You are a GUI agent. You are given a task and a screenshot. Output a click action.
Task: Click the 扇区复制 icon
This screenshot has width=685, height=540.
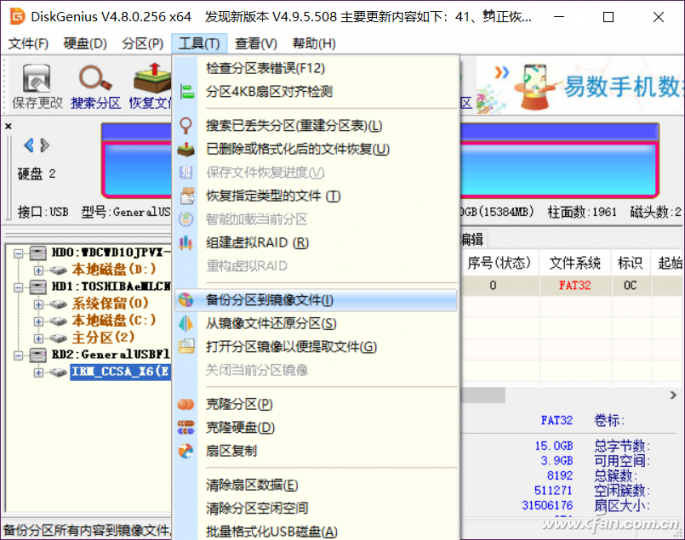coord(186,451)
